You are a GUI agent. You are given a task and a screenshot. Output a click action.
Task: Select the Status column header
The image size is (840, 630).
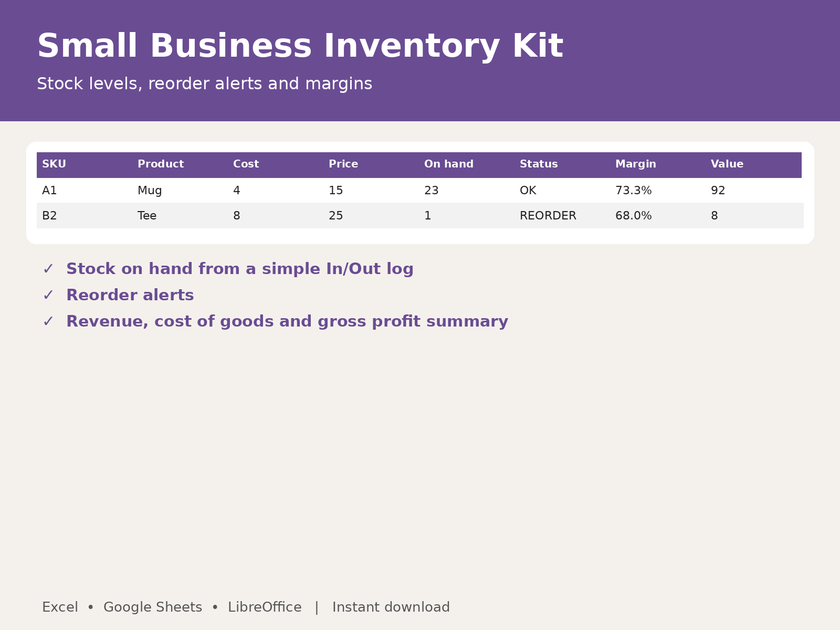pyautogui.click(x=539, y=164)
